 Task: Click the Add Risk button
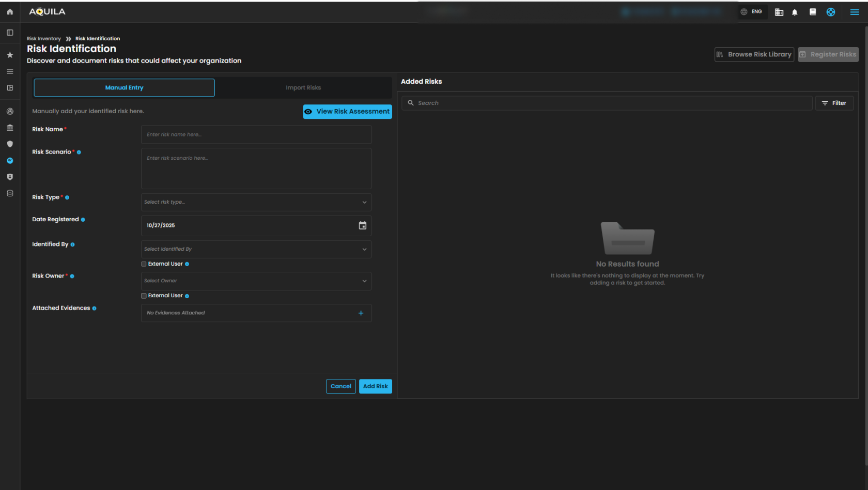(x=375, y=386)
